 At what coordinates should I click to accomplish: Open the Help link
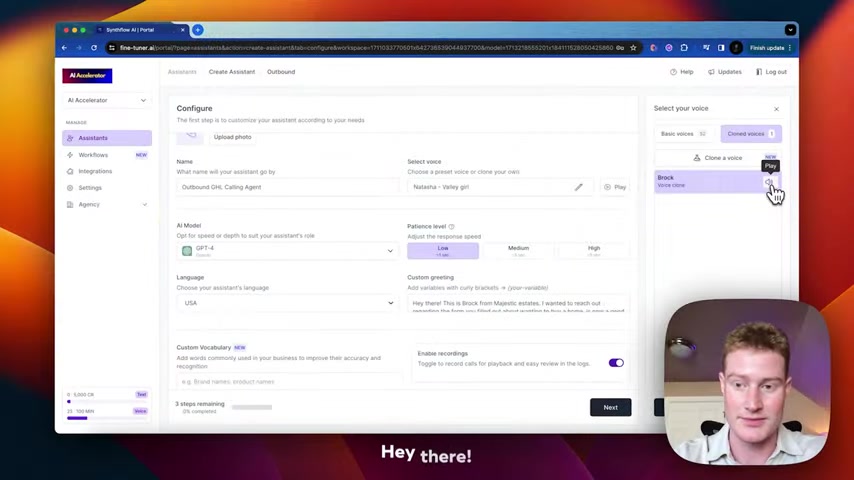coord(681,72)
